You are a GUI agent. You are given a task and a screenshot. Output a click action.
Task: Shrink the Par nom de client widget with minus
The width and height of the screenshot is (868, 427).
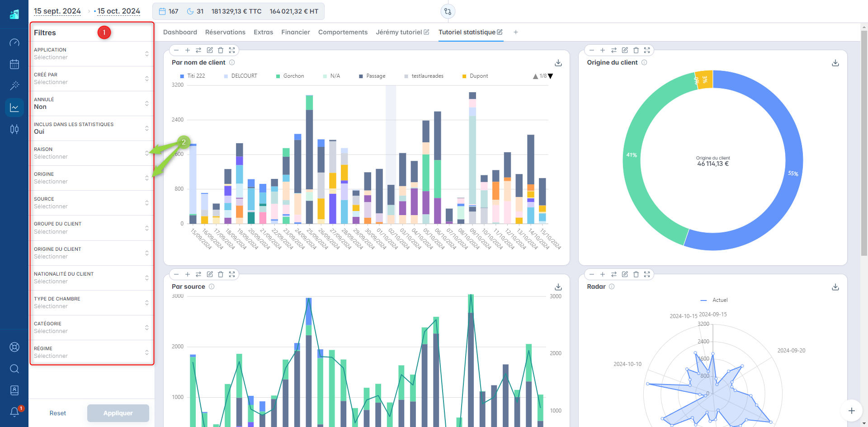pos(176,50)
